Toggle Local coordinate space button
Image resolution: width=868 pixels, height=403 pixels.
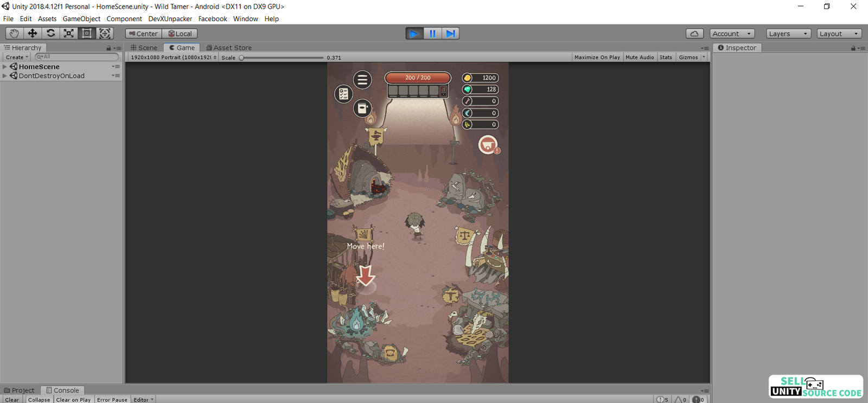click(x=180, y=34)
